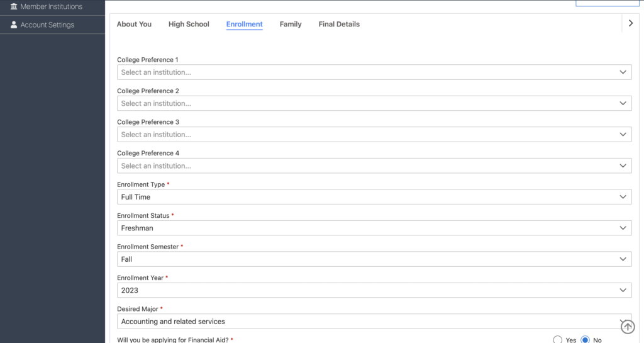Change the Enrollment Status from Freshman
This screenshot has height=343, width=644.
click(374, 228)
